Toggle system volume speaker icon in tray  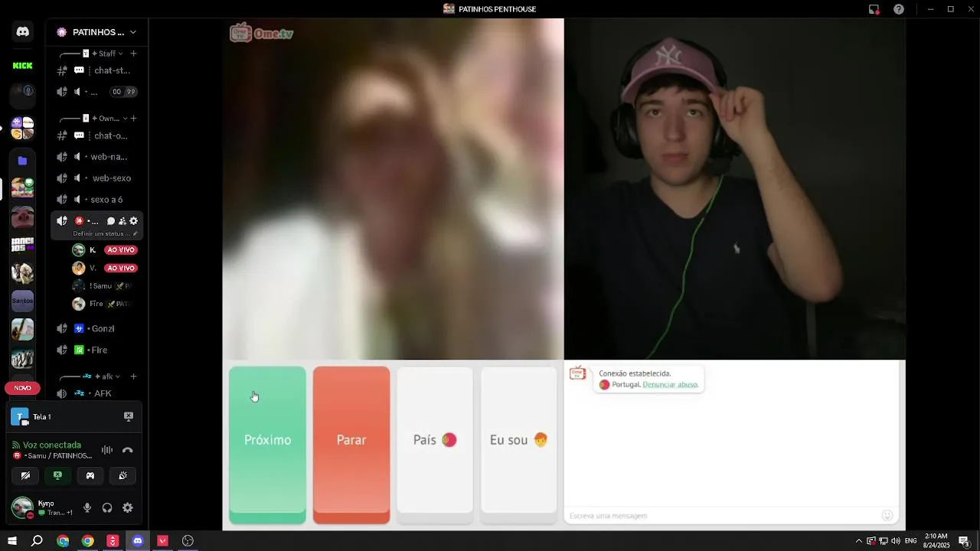(x=896, y=541)
